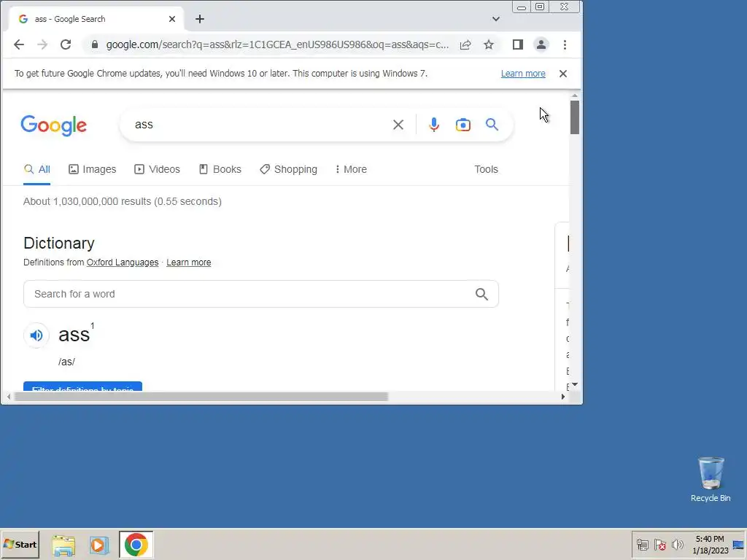Switch to the Images tab

(x=93, y=169)
